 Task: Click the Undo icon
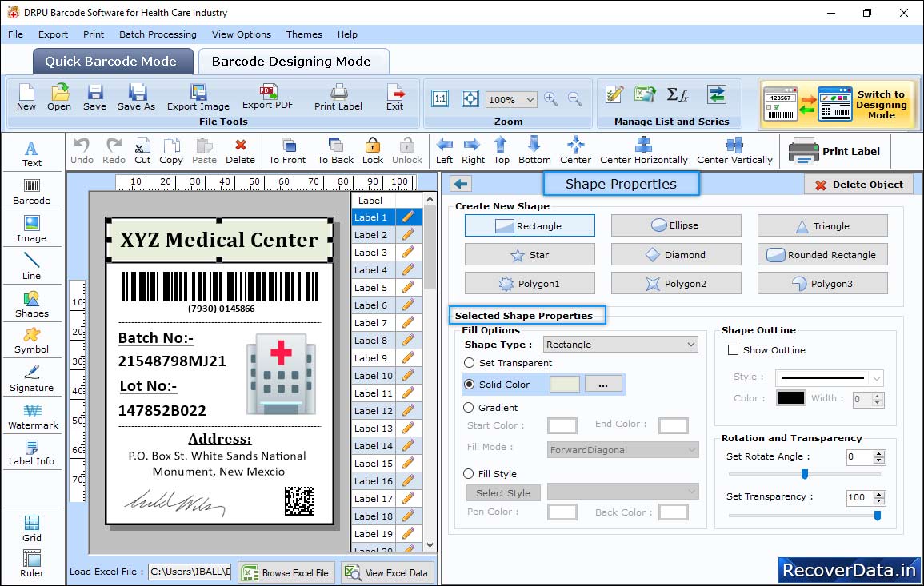coord(82,151)
